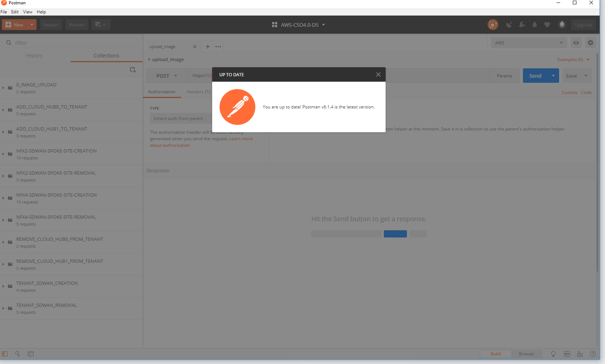Click the Send button

point(535,76)
